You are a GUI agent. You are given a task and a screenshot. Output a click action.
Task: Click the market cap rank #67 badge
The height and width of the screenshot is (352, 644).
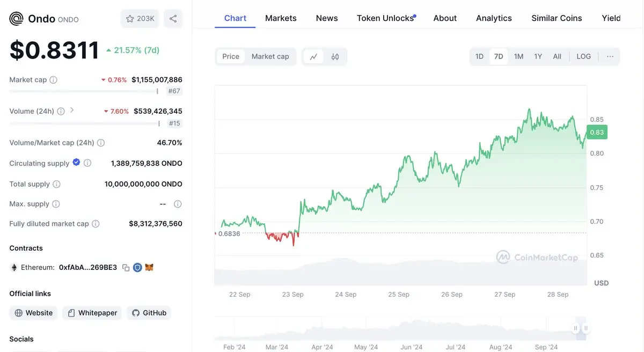(x=174, y=91)
